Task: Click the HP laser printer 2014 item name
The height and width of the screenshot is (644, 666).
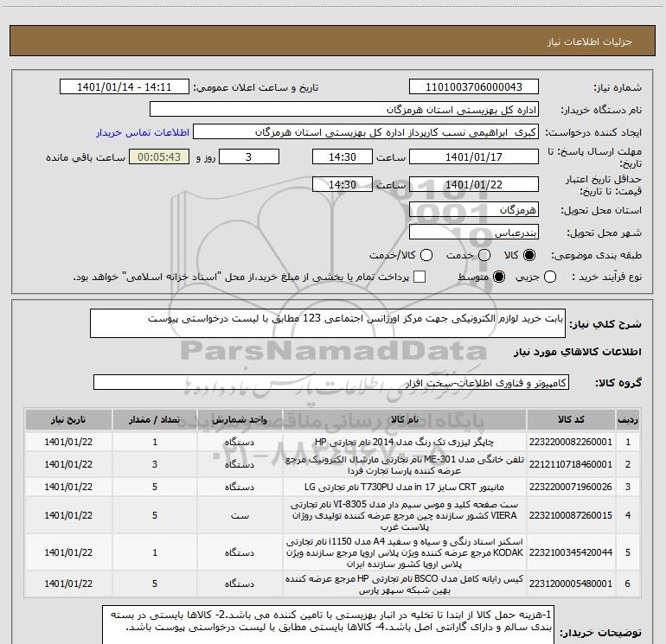Action: (x=405, y=442)
